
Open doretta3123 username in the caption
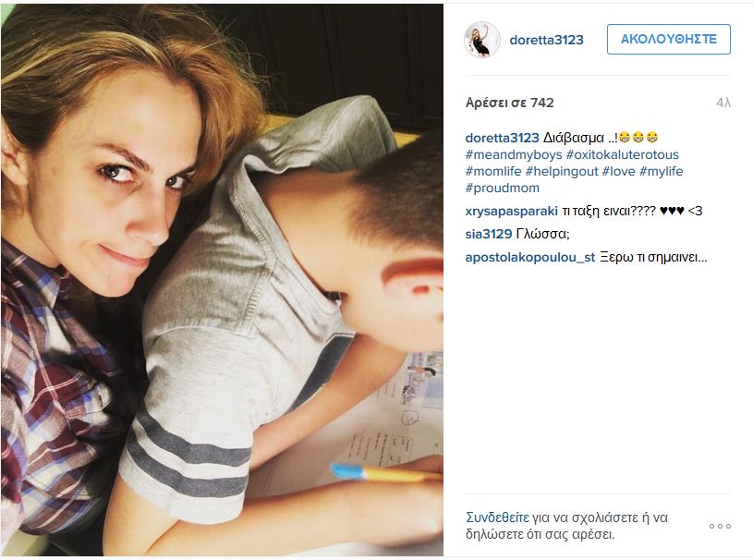point(502,139)
